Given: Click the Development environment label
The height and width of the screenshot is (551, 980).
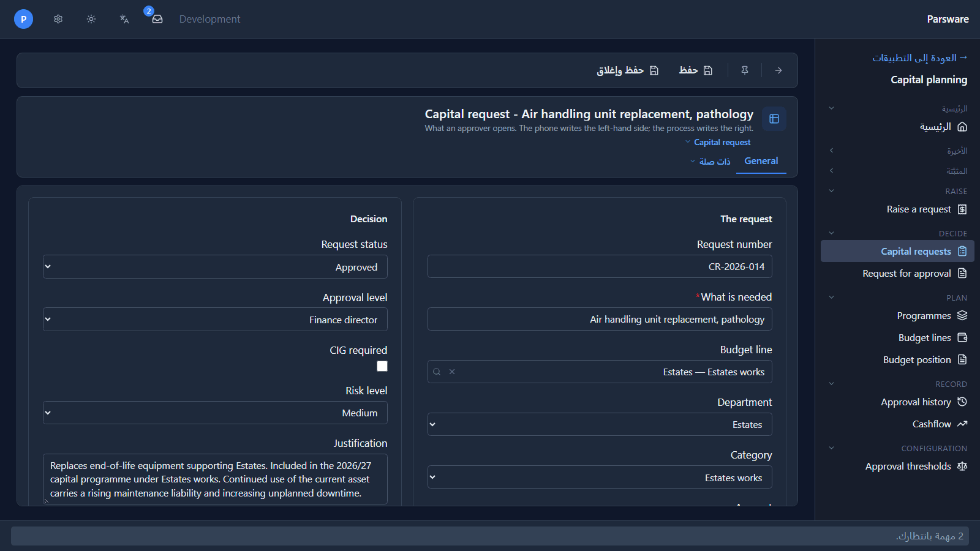Looking at the screenshot, I should [209, 19].
